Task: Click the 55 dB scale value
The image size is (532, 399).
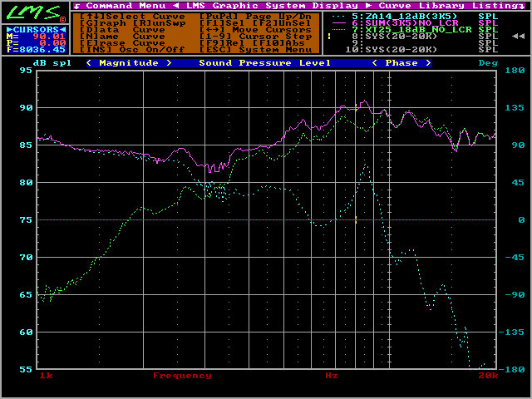Action: coord(26,369)
